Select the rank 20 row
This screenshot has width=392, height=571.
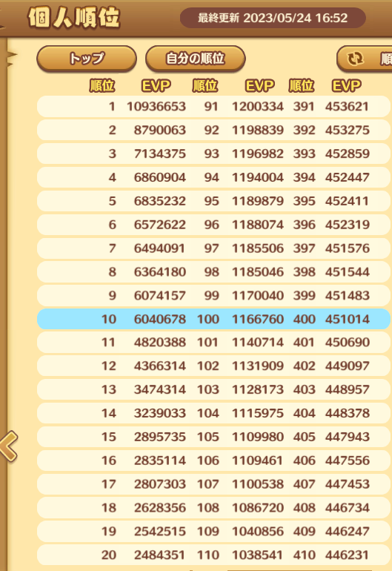(x=213, y=555)
